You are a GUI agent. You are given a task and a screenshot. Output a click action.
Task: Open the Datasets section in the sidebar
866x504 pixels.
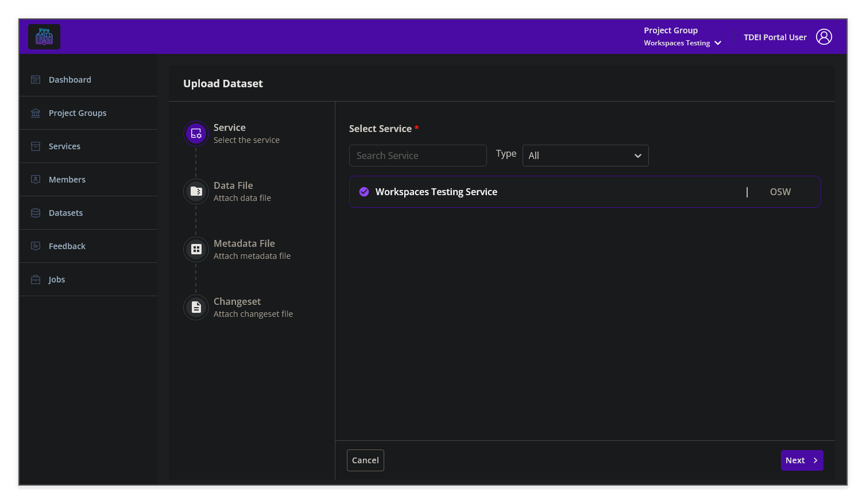[x=36, y=212]
